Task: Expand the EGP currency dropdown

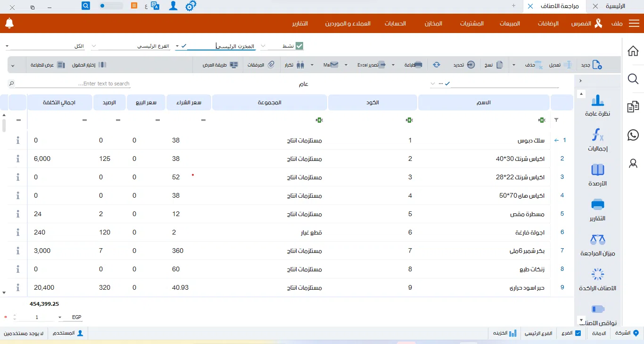Action: pyautogui.click(x=60, y=317)
